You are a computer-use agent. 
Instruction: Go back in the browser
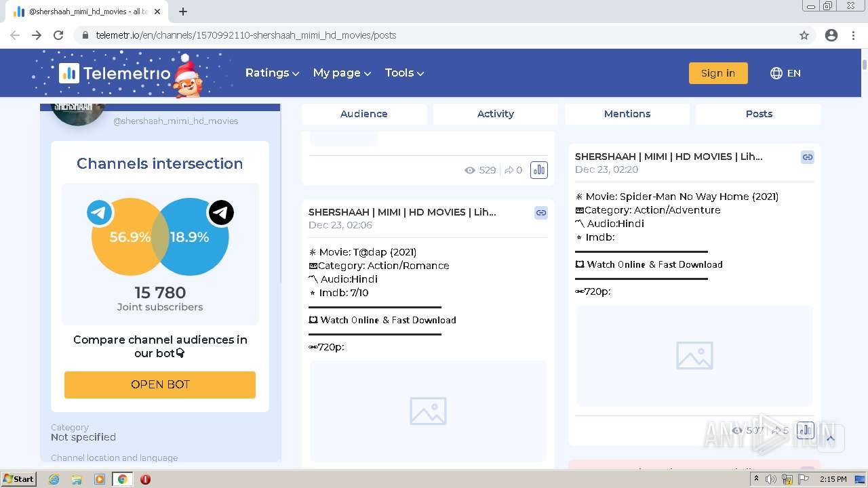pyautogui.click(x=15, y=35)
